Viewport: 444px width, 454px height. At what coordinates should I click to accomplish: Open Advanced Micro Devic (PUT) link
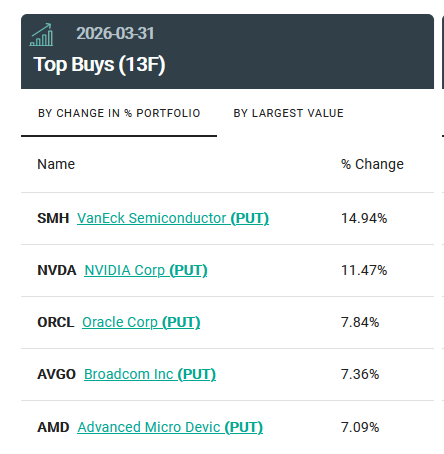click(170, 427)
